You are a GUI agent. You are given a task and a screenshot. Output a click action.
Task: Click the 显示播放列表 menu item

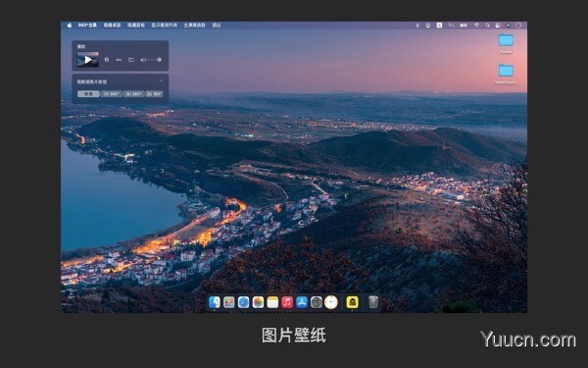pyautogui.click(x=165, y=26)
